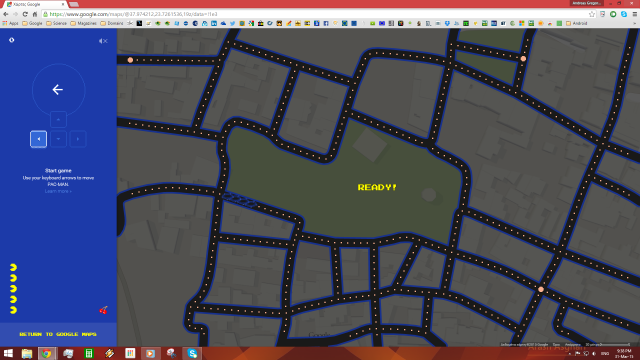Screen dimensions: 640x360
Task: Click the up arrow key button
Action: [58, 120]
